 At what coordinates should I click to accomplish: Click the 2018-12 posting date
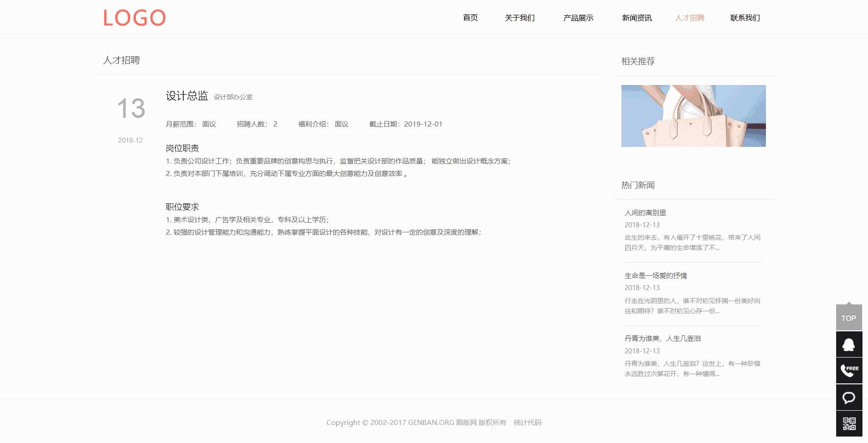(x=130, y=140)
